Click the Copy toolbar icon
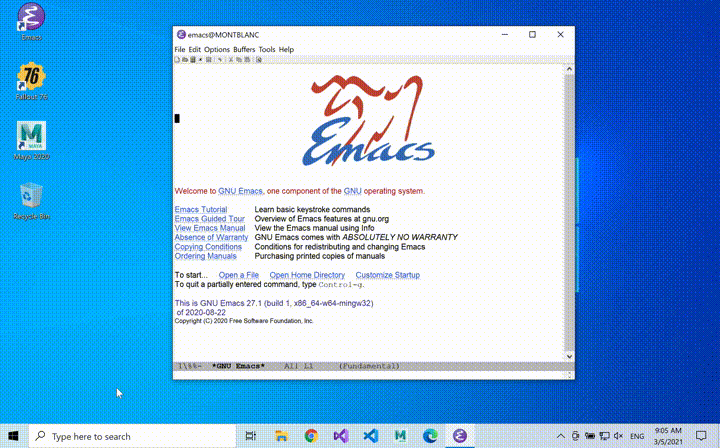Viewport: 720px width, 448px height. (238, 60)
